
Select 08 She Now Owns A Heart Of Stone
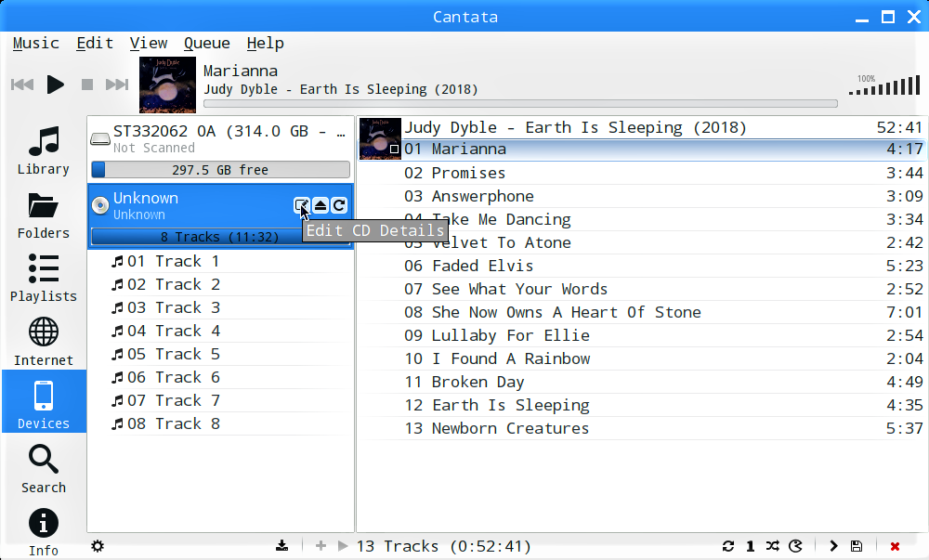[643, 312]
